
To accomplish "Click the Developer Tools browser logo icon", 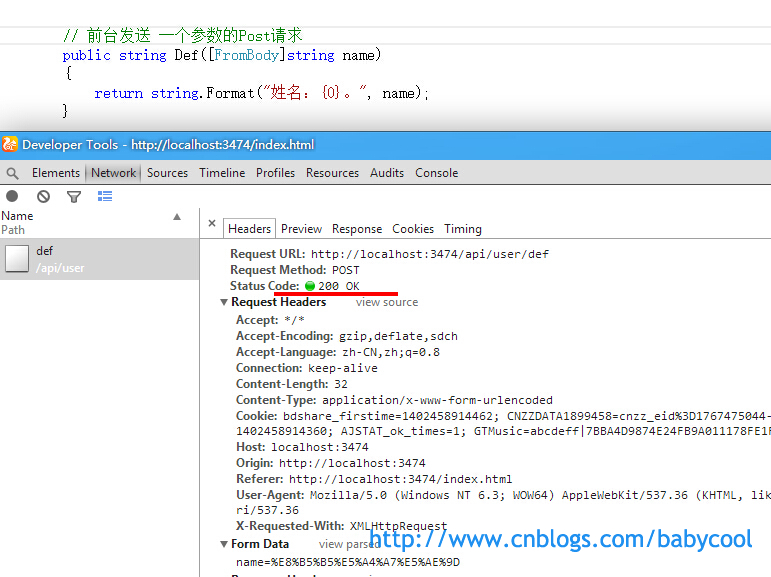I will [10, 145].
